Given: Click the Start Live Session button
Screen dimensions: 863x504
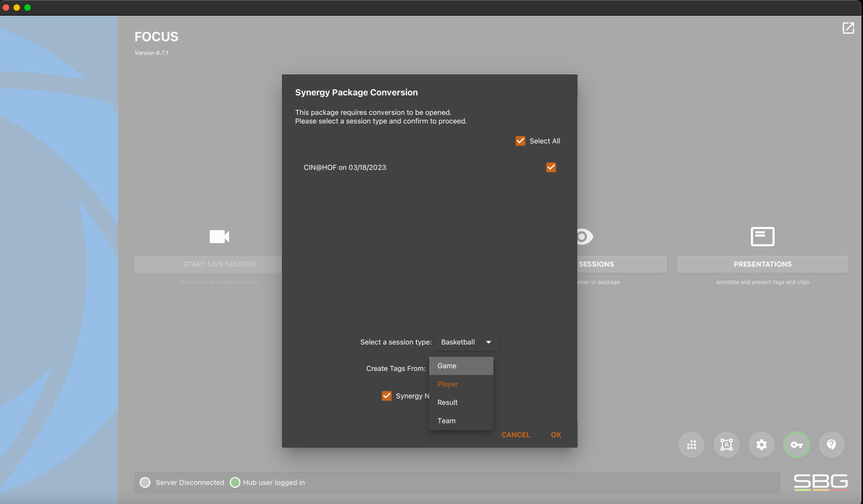Looking at the screenshot, I should pos(208,264).
